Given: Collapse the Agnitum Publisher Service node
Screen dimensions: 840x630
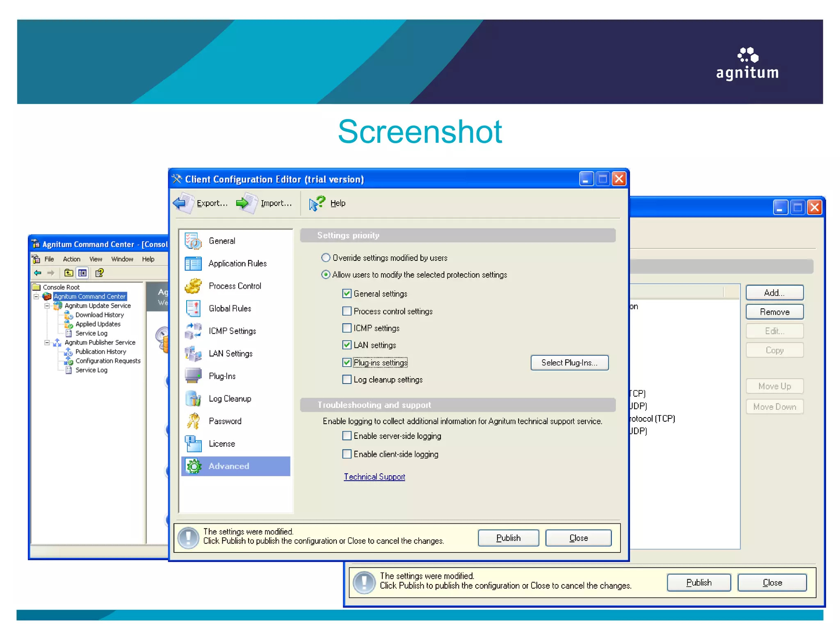Looking at the screenshot, I should pos(47,342).
